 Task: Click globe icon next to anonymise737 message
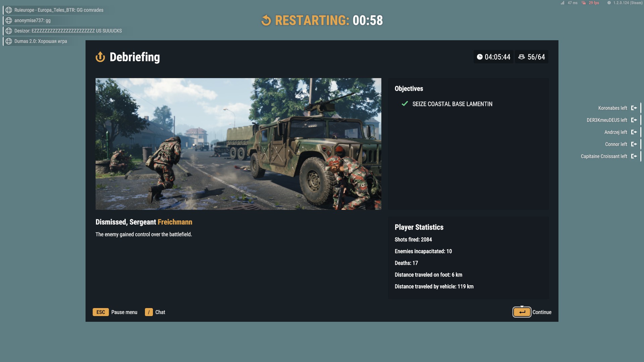click(x=9, y=20)
